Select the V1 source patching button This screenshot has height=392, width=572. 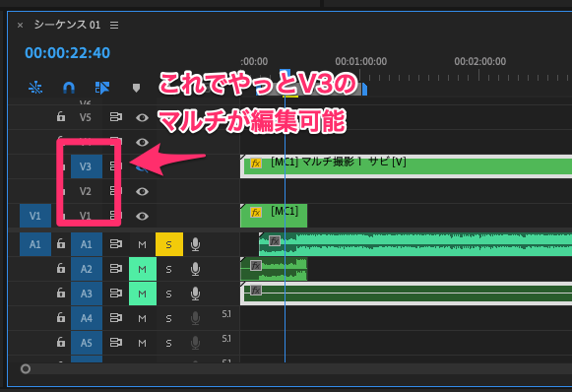[x=35, y=216]
